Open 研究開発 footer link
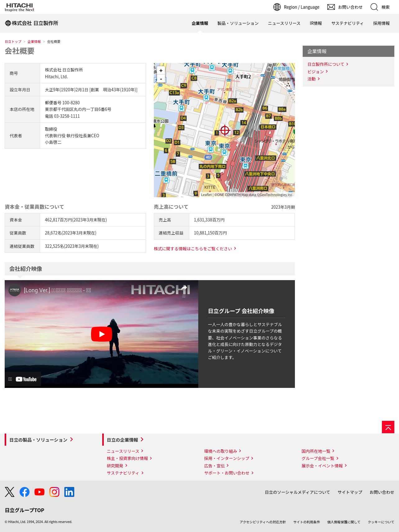 point(117,466)
